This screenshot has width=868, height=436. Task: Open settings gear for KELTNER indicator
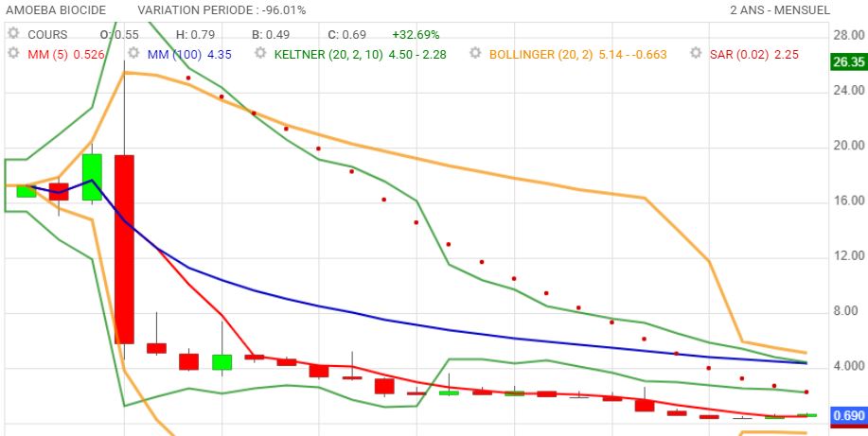tap(260, 53)
